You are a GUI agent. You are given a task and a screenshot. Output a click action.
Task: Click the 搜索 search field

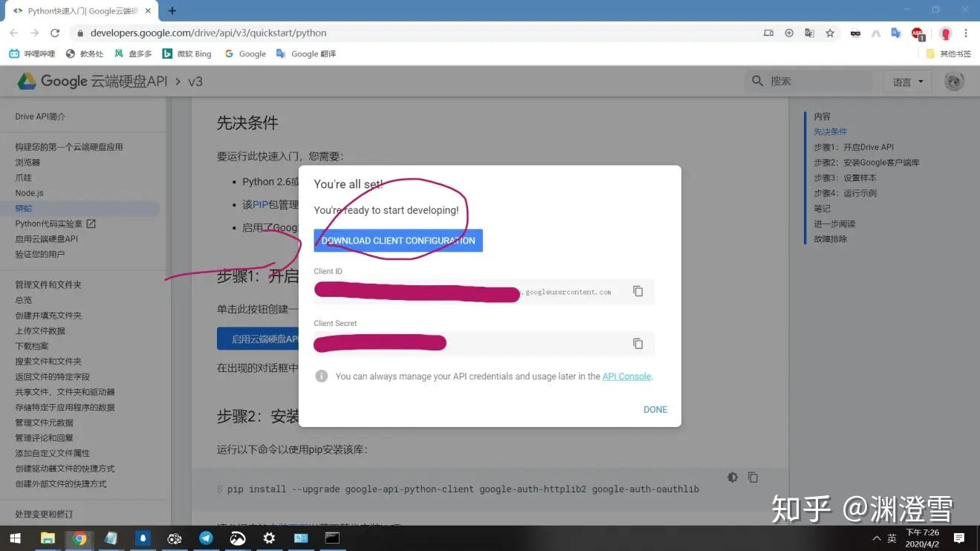808,81
